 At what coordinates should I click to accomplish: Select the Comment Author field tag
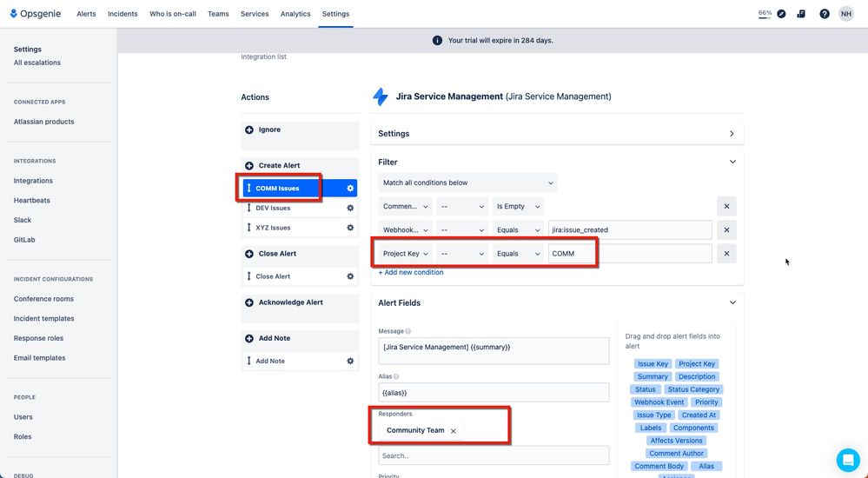(x=676, y=454)
